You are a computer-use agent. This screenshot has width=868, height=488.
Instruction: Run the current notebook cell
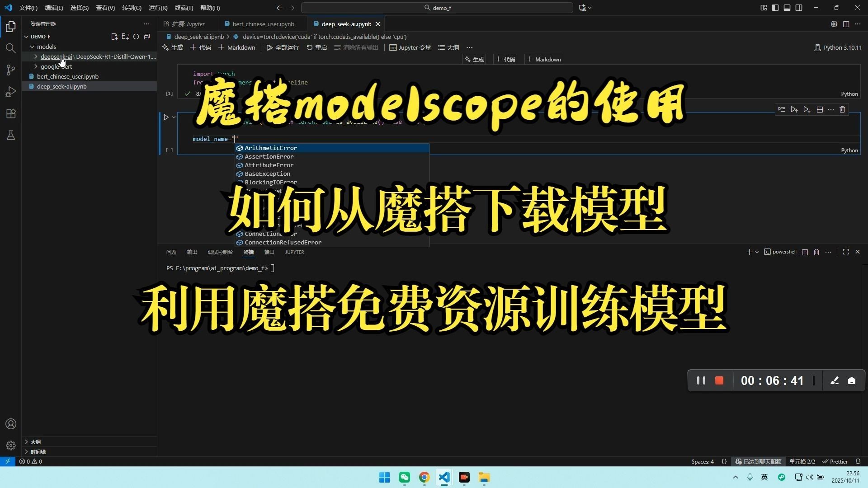click(x=166, y=117)
